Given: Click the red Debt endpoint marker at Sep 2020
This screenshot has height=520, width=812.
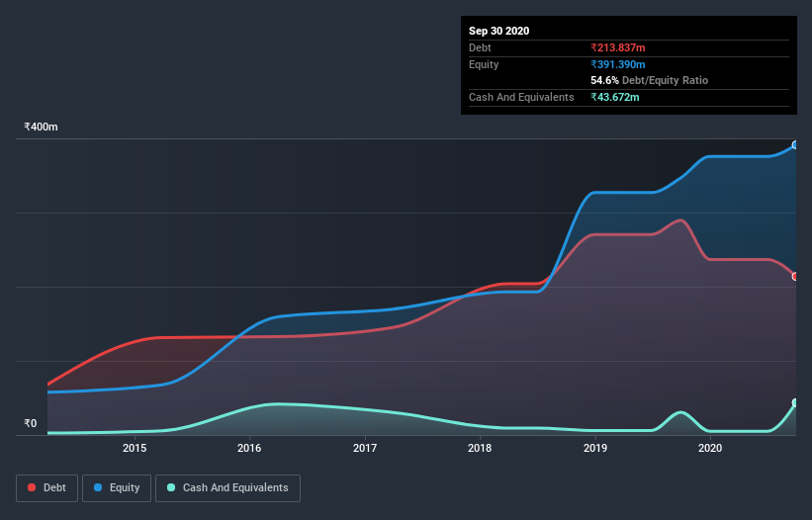Looking at the screenshot, I should coord(795,277).
